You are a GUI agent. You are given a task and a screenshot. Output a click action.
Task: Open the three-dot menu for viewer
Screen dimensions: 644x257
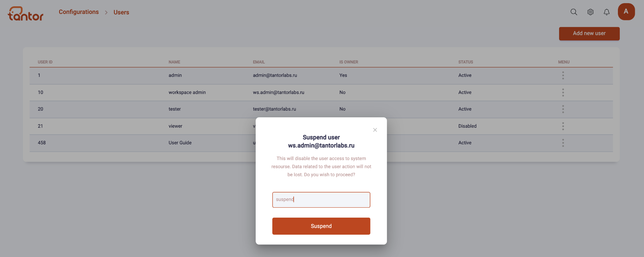(x=563, y=126)
